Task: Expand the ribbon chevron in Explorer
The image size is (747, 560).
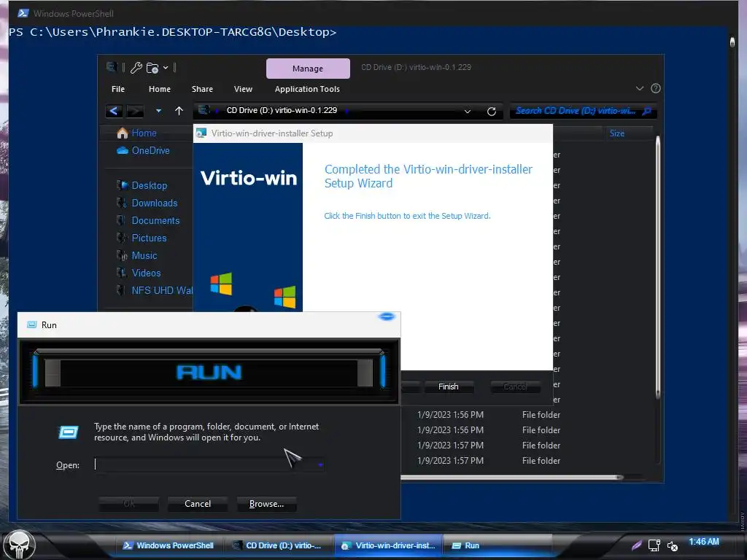Action: click(x=640, y=88)
